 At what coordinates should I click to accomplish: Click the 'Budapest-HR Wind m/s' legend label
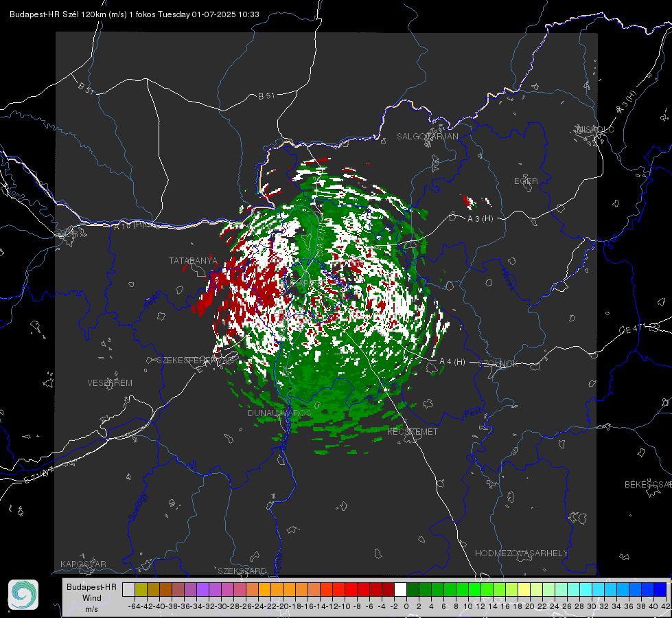tap(91, 597)
